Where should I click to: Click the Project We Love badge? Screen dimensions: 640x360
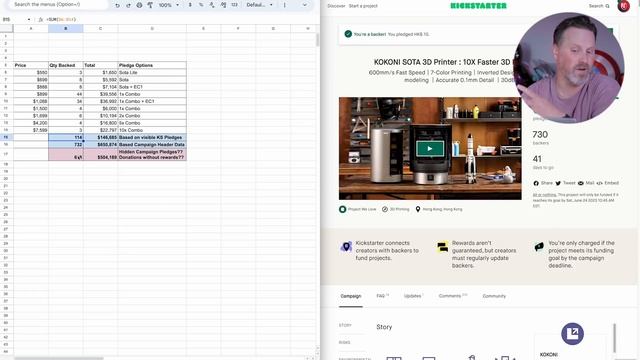(358, 209)
